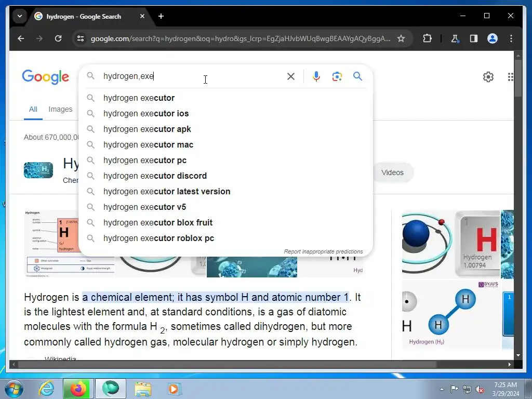Viewport: 532px width, 399px height.
Task: Click the horizontal scrollbar right arrow
Action: point(509,364)
